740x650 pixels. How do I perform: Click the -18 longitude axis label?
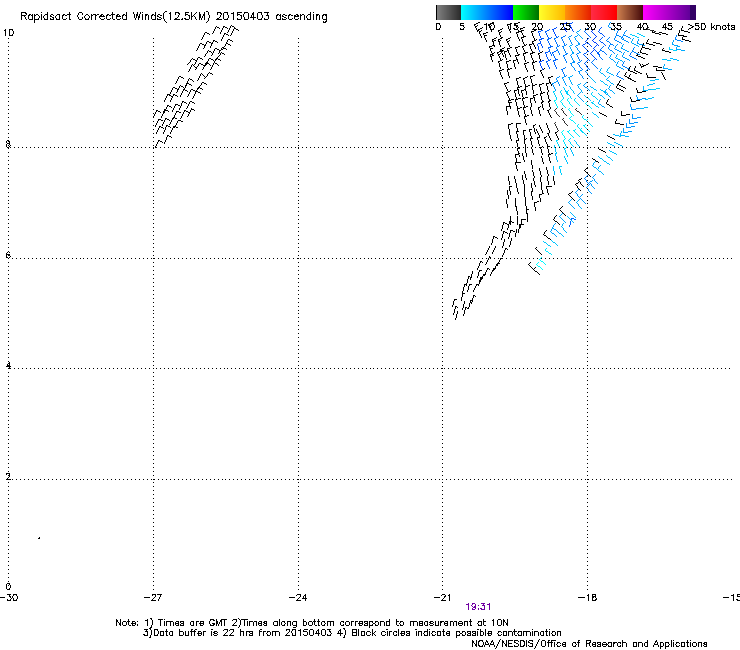point(588,598)
